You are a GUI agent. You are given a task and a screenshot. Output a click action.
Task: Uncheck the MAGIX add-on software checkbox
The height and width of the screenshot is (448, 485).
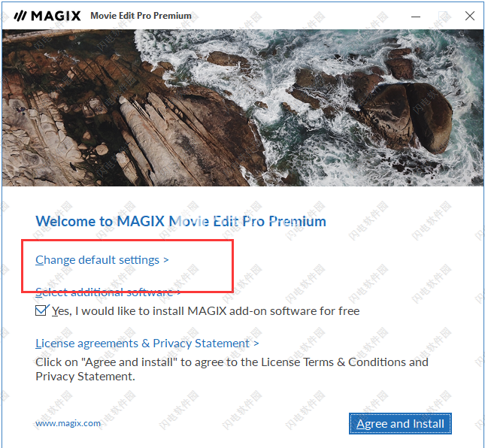point(41,310)
